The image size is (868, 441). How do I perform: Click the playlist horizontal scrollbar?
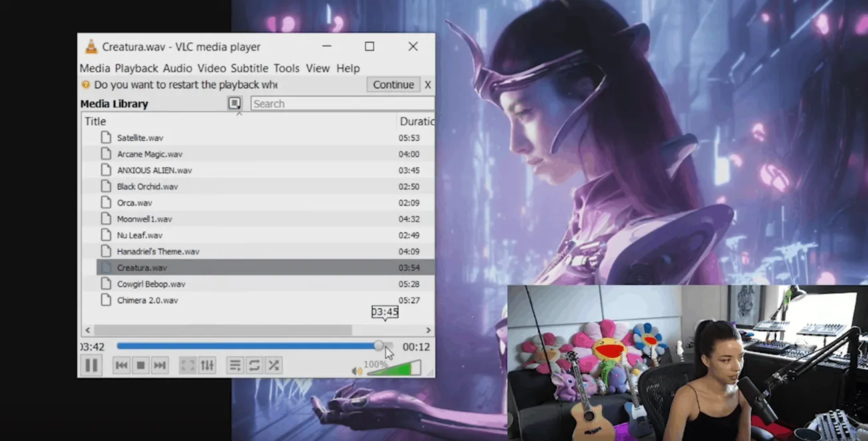[x=222, y=330]
